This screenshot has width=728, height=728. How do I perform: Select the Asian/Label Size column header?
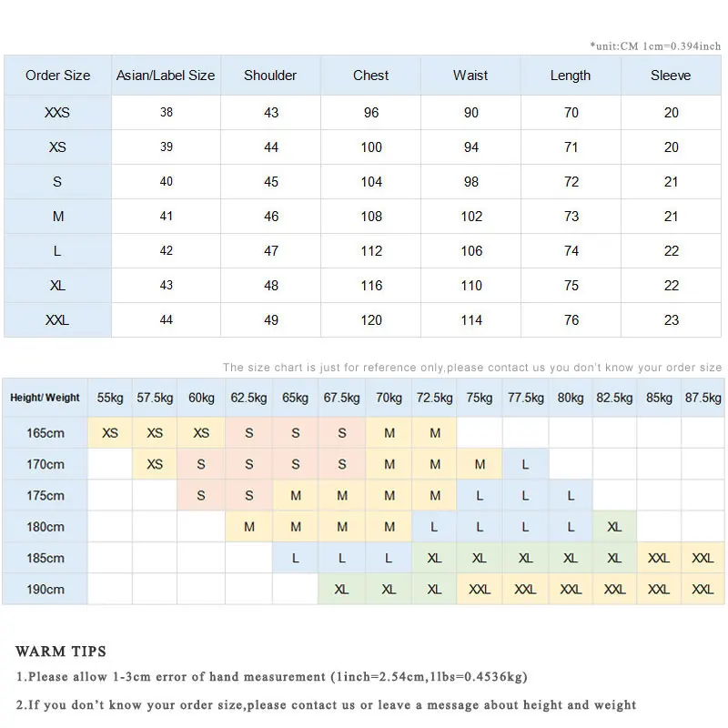166,76
